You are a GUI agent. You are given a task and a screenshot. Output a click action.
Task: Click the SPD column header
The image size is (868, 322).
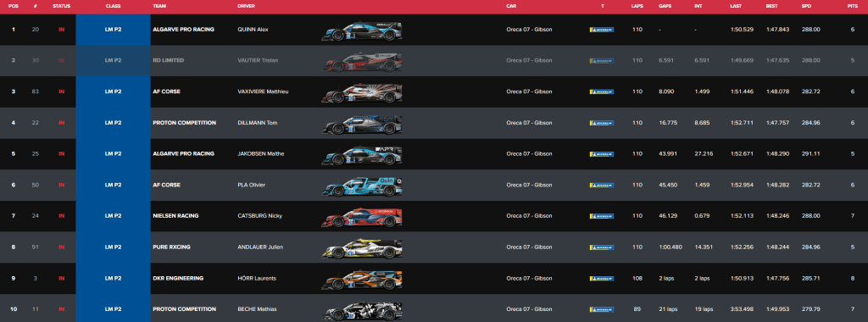[806, 6]
